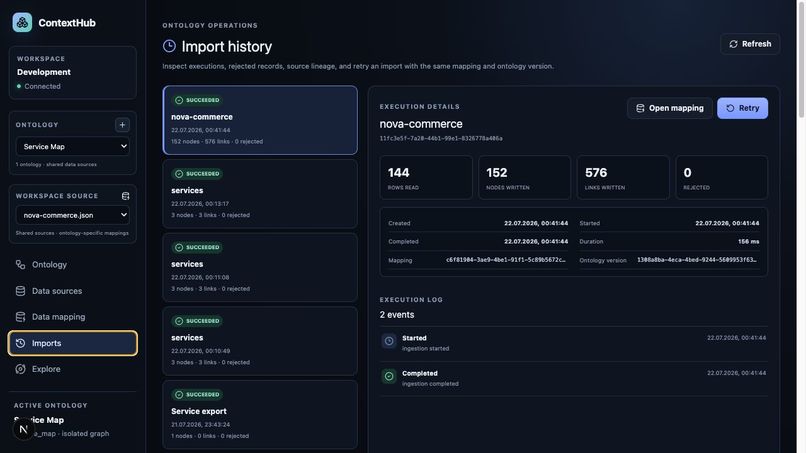Viewport: 806px width, 453px height.
Task: Click succeeded check icon on 00:11:08 services card
Action: coord(179,247)
